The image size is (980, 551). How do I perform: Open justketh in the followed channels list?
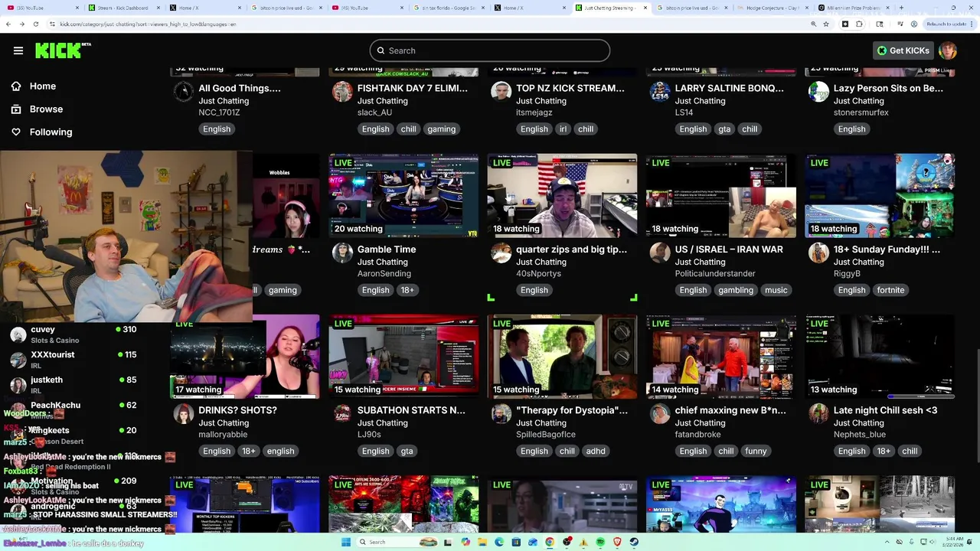[x=73, y=385]
